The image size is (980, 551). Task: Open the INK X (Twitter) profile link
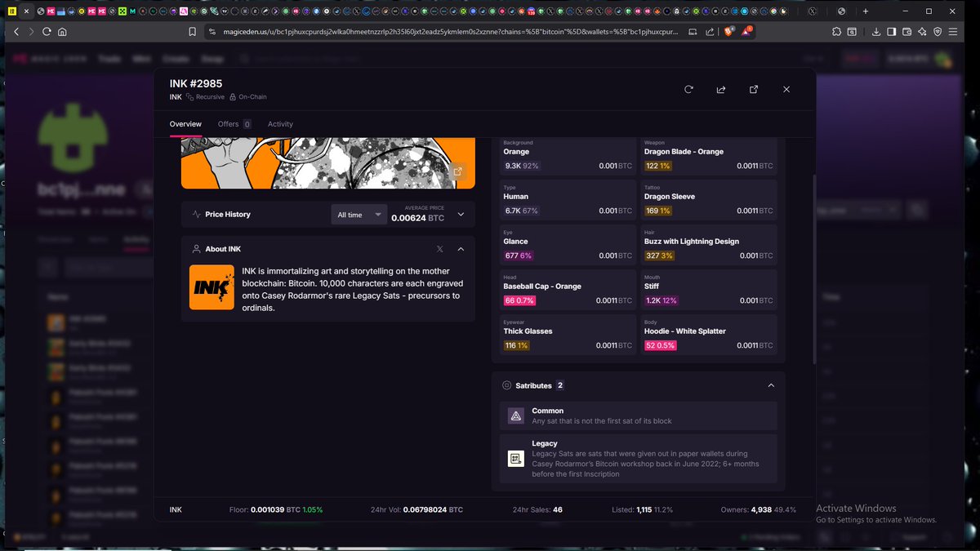pyautogui.click(x=440, y=249)
